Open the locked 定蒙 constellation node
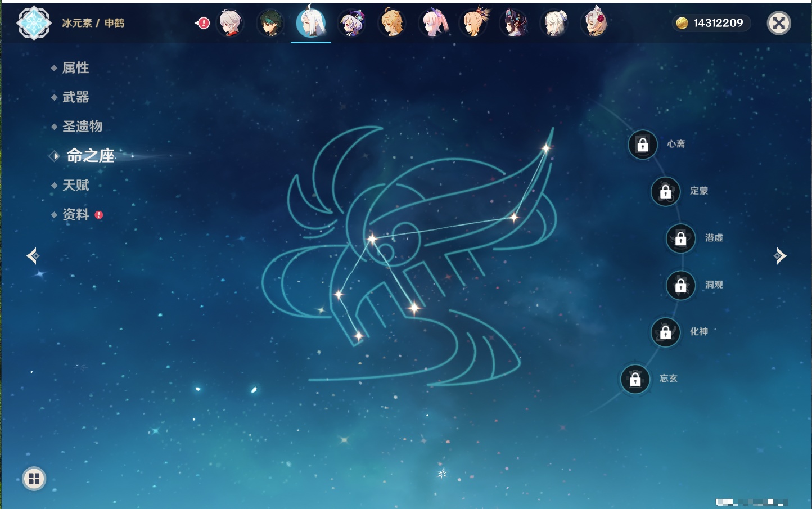This screenshot has height=509, width=812. 666,192
